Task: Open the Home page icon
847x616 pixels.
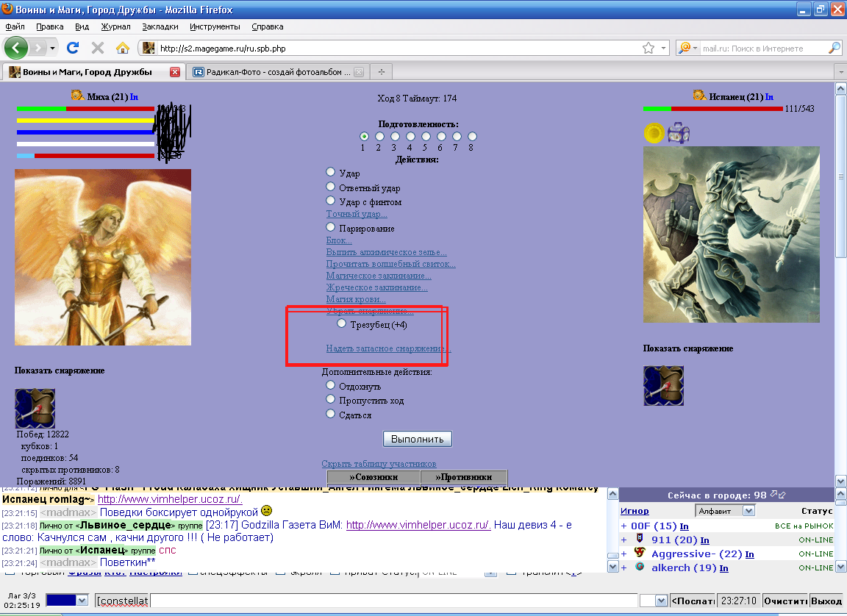Action: [123, 48]
